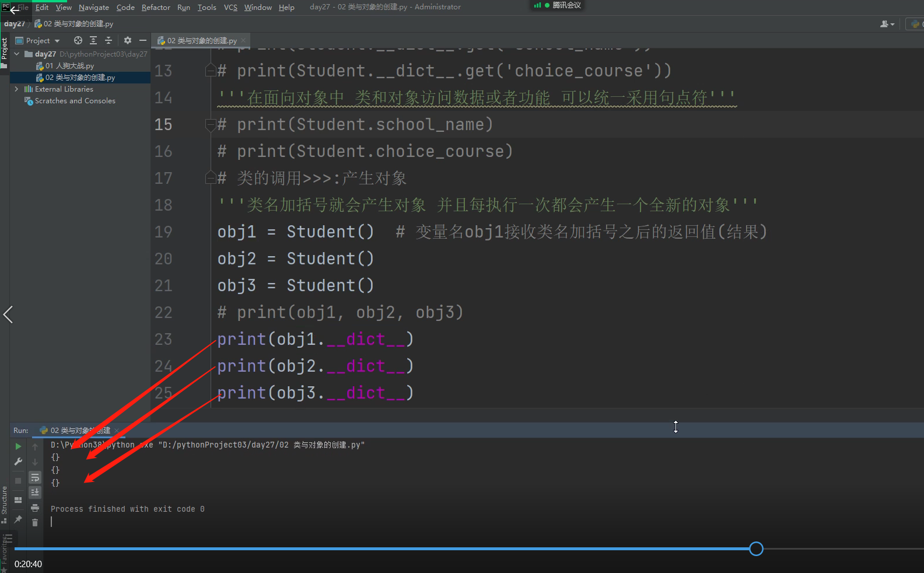This screenshot has width=924, height=573.
Task: Toggle the Favorites tool window side tab
Action: (4, 553)
